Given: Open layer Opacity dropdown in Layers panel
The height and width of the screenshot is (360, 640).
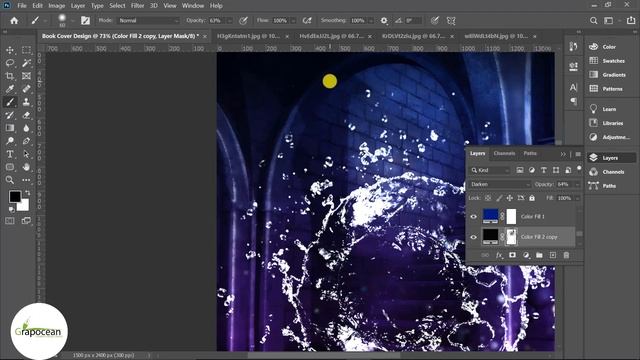Looking at the screenshot, I should [x=577, y=184].
